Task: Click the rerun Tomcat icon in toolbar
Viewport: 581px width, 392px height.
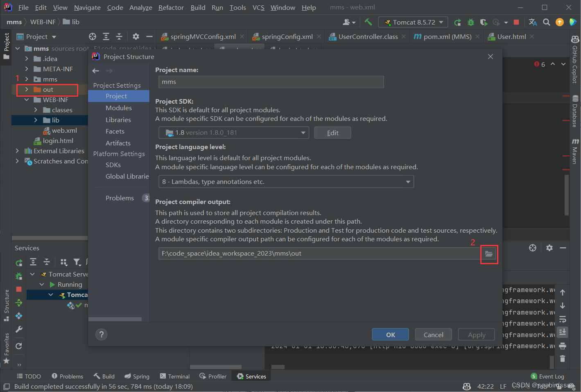Action: pos(458,22)
